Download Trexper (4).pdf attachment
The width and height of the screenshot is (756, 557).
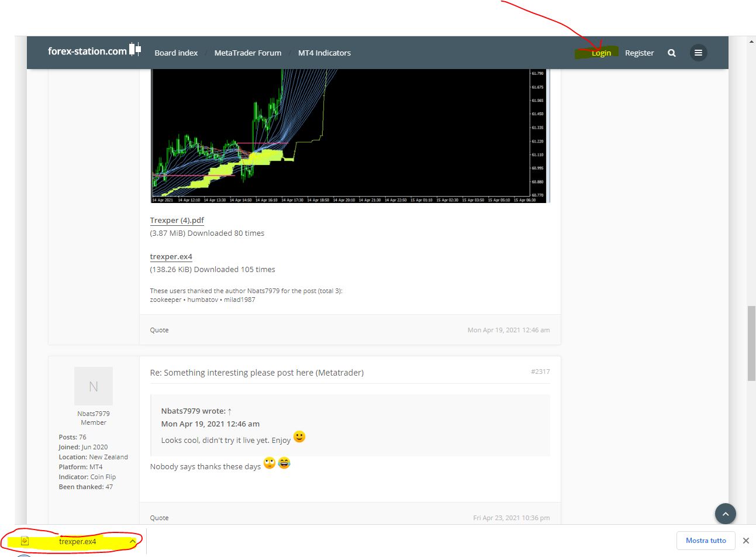click(x=177, y=221)
